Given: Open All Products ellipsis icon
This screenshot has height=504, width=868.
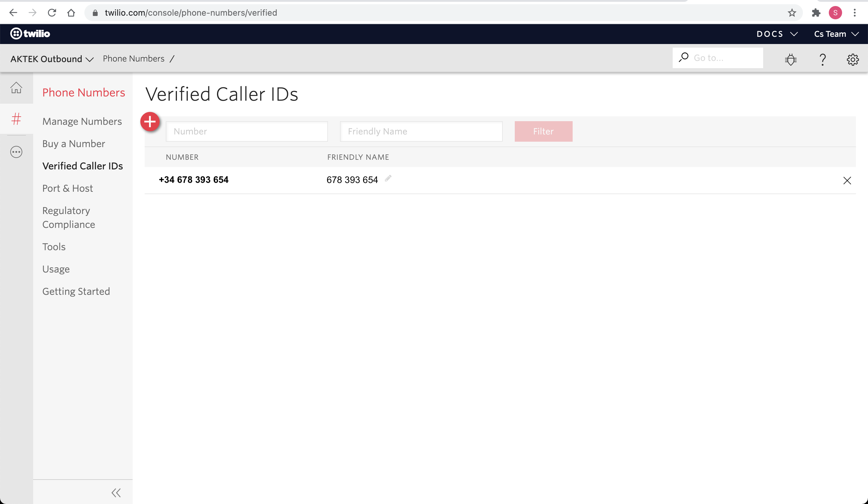Looking at the screenshot, I should (x=16, y=152).
